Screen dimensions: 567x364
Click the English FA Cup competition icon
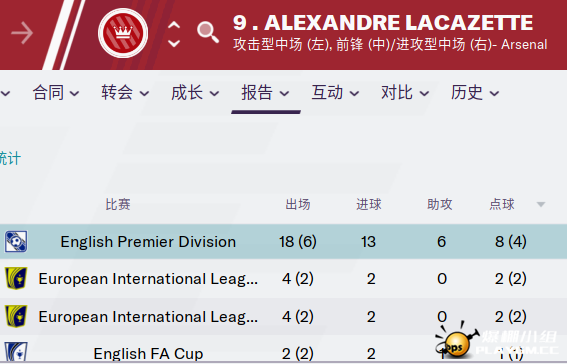click(16, 352)
